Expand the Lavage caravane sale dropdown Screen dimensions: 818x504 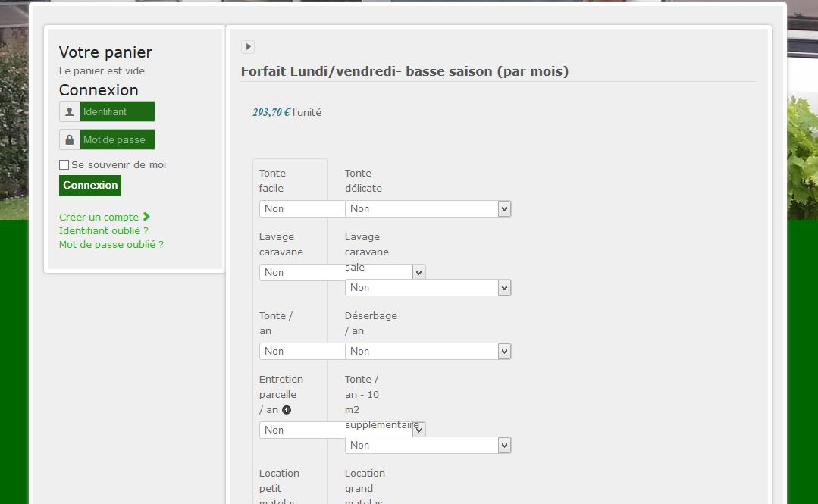click(x=428, y=287)
